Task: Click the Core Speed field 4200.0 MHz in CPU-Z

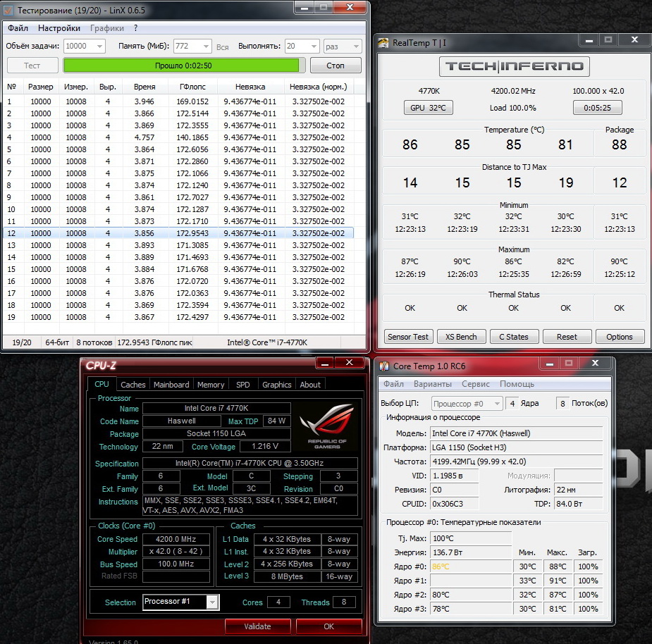Action: [x=176, y=539]
